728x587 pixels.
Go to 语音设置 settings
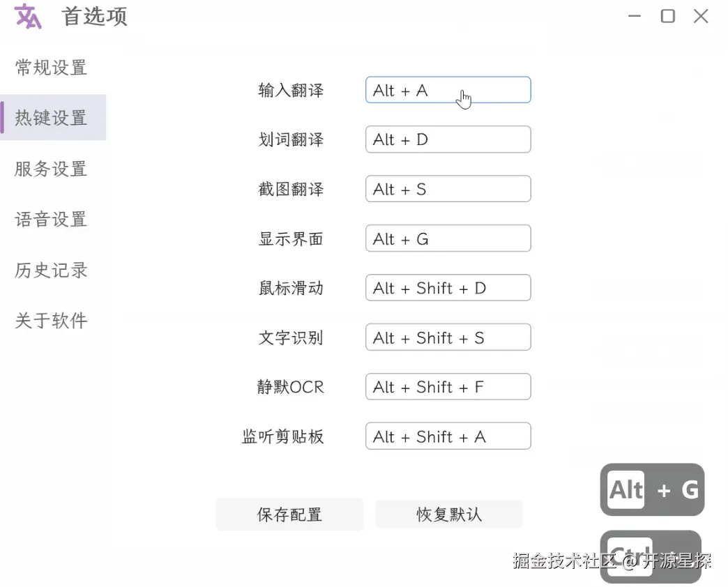coord(51,220)
